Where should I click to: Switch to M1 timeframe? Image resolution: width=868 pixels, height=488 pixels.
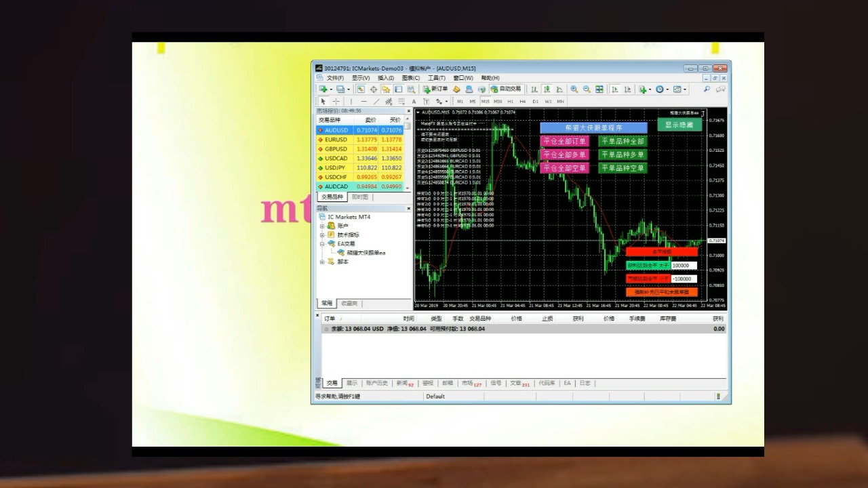click(x=460, y=102)
